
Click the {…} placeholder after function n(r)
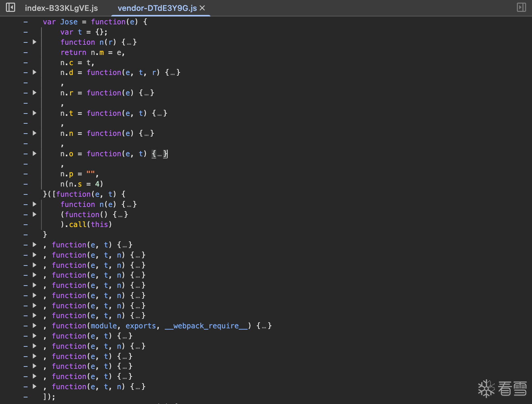coord(129,42)
